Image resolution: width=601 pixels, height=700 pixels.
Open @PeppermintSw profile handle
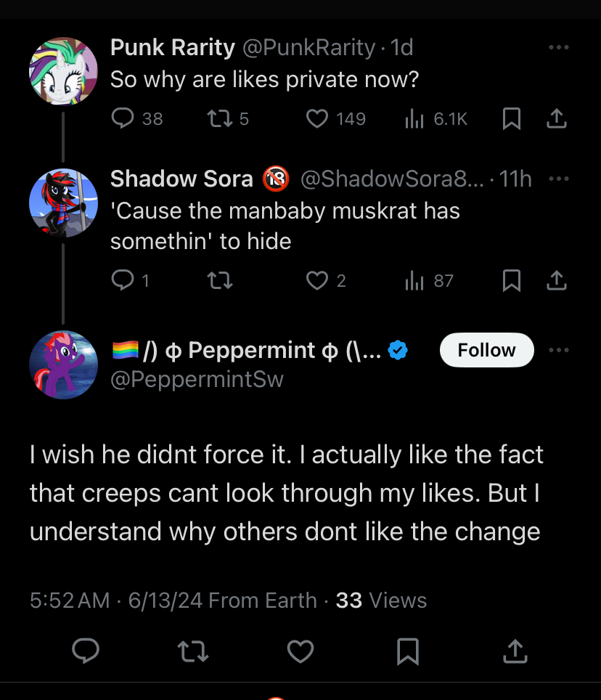[x=197, y=378]
